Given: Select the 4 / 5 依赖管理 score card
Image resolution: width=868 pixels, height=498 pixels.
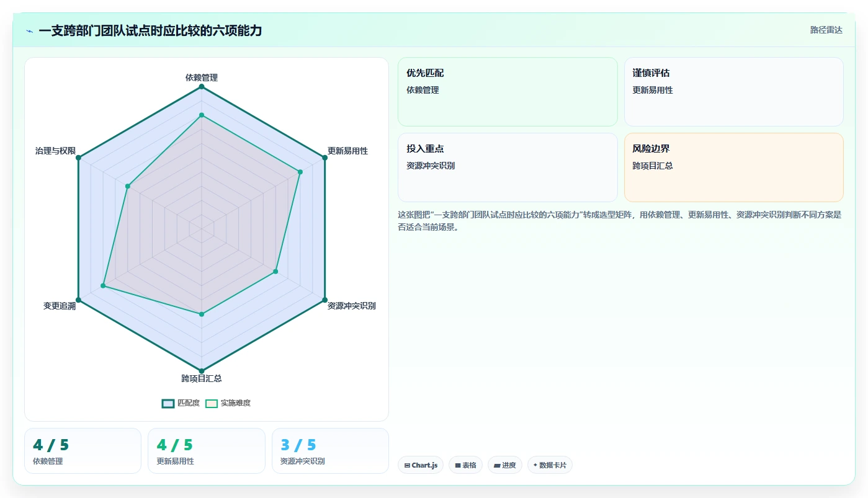Looking at the screenshot, I should tap(83, 451).
